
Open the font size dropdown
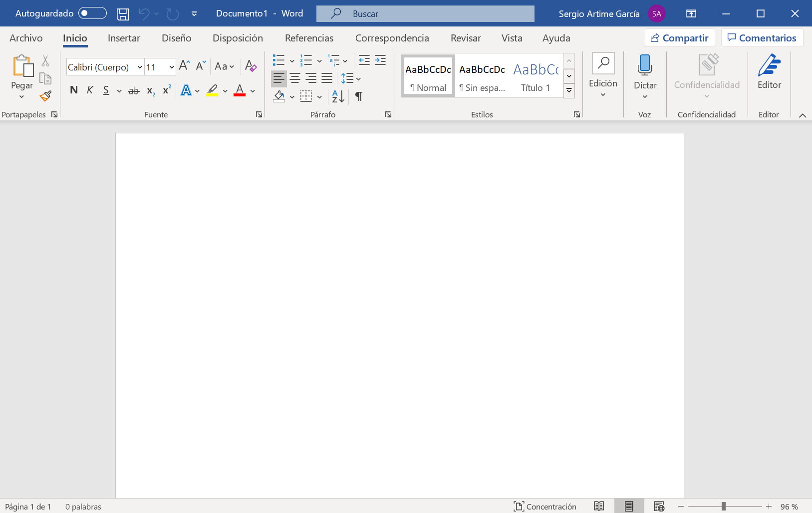click(x=172, y=66)
